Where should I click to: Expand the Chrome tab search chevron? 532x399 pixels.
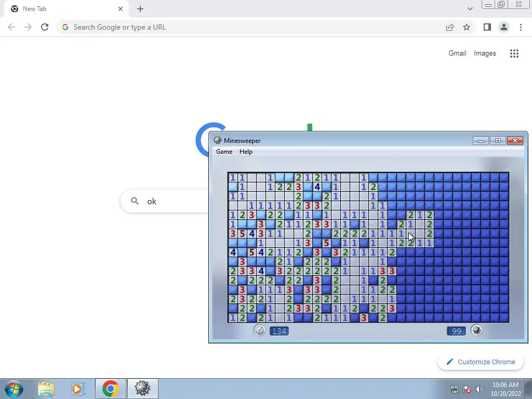(470, 9)
